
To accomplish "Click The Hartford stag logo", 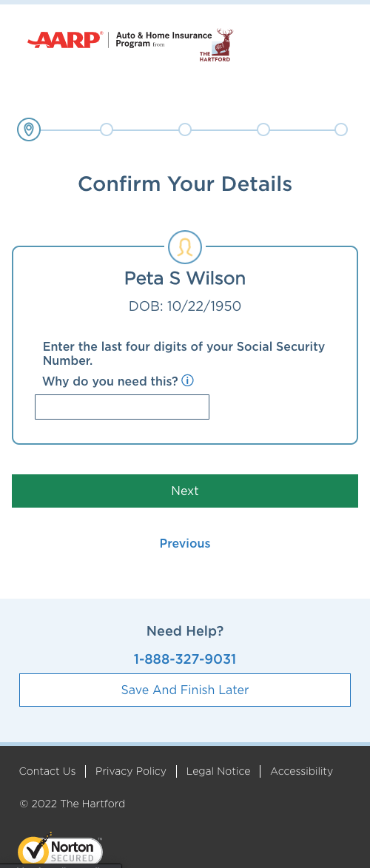I will pos(217,45).
